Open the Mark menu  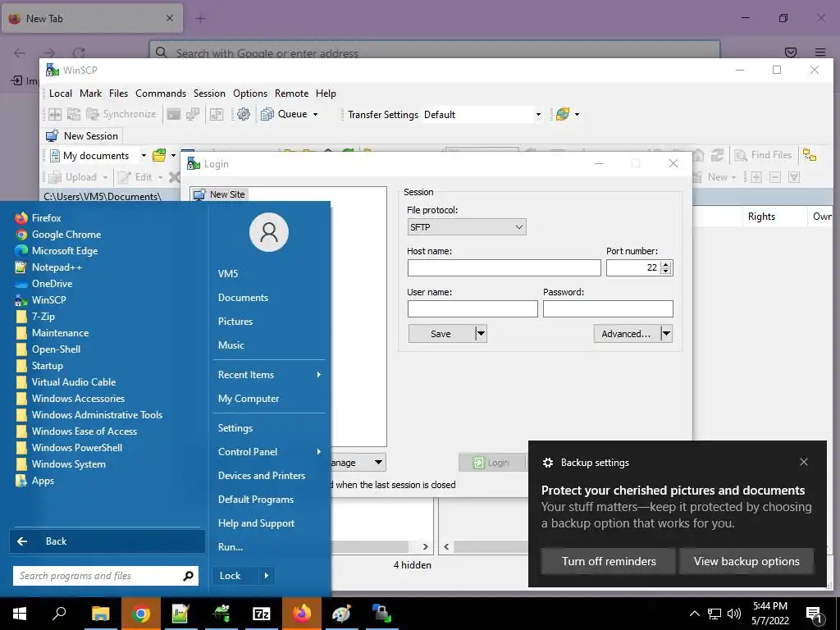(90, 94)
